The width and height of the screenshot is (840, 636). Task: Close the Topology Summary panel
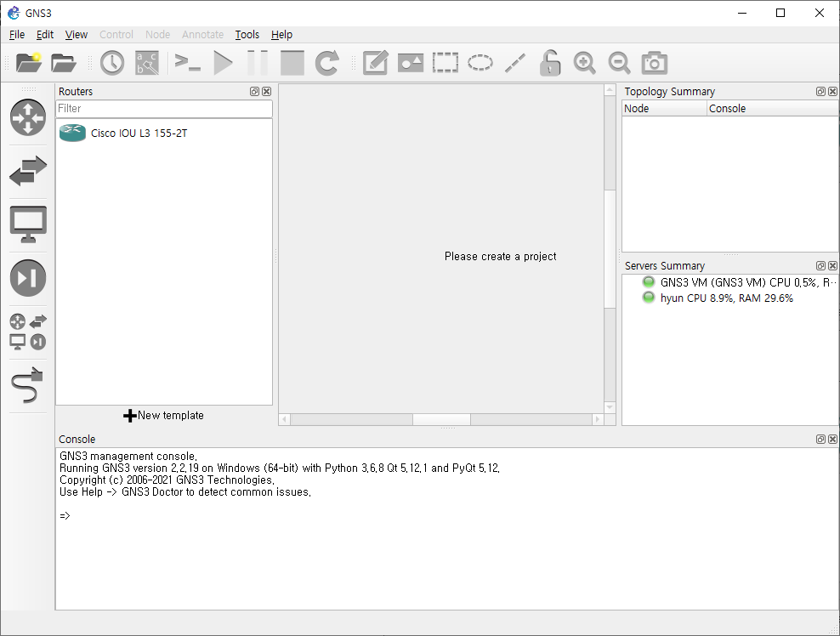(832, 92)
